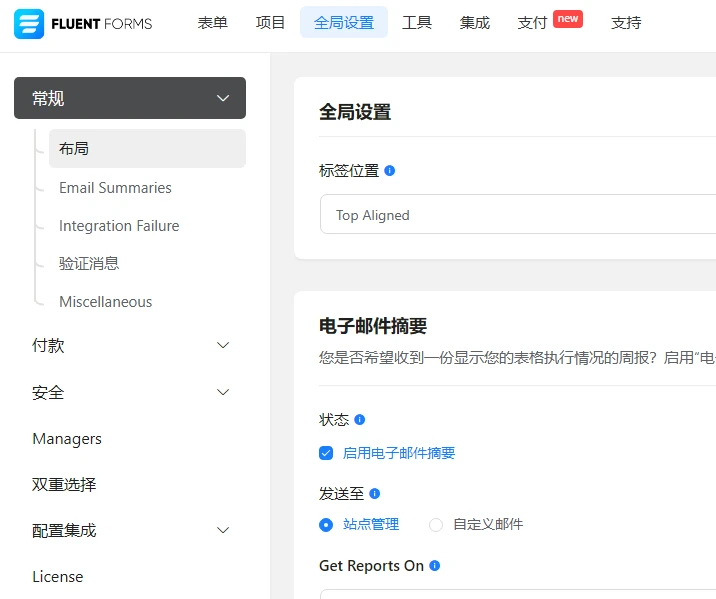The image size is (716, 599).
Task: Click the 电子邮件摘要 section heading
Action: click(x=373, y=326)
